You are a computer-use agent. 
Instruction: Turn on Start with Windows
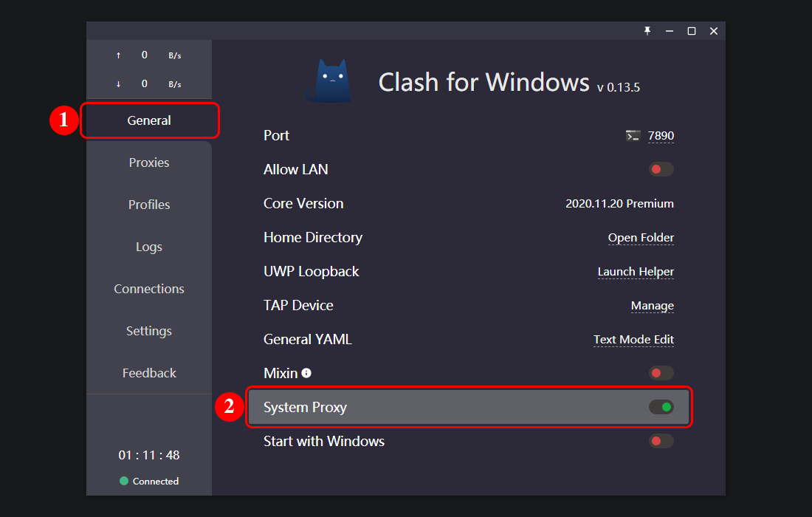661,441
